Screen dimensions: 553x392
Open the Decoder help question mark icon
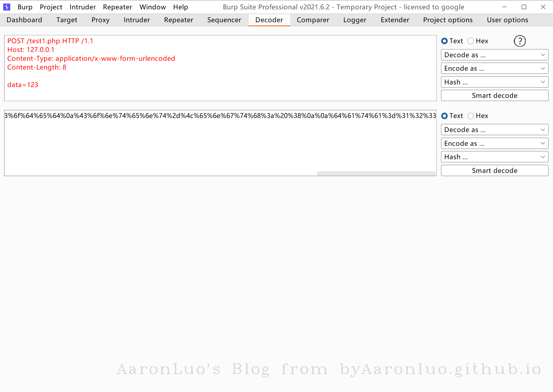tap(520, 41)
